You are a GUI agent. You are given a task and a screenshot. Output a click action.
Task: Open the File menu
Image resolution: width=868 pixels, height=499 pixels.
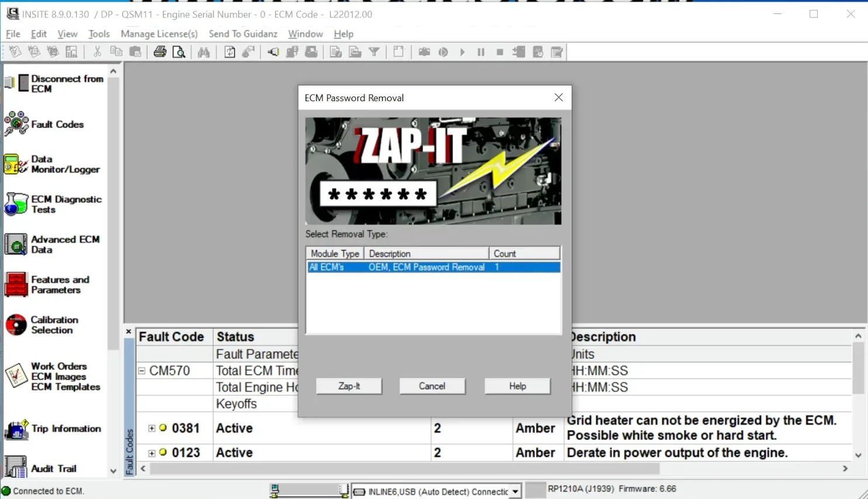13,34
